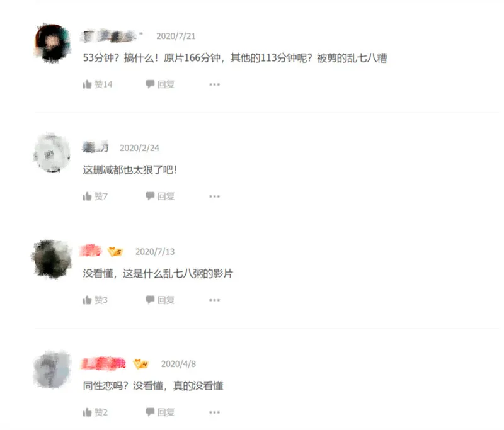Reply to the 2020/2/24 comment
The height and width of the screenshot is (430, 504).
(x=160, y=196)
